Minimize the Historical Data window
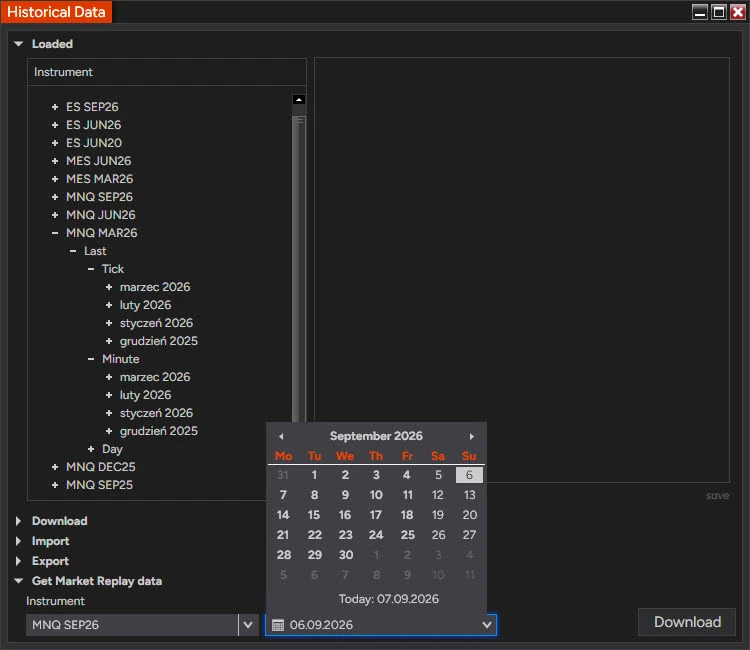 tap(700, 12)
